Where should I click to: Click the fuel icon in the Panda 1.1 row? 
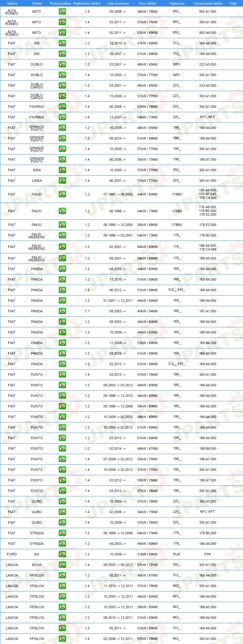pos(62,311)
